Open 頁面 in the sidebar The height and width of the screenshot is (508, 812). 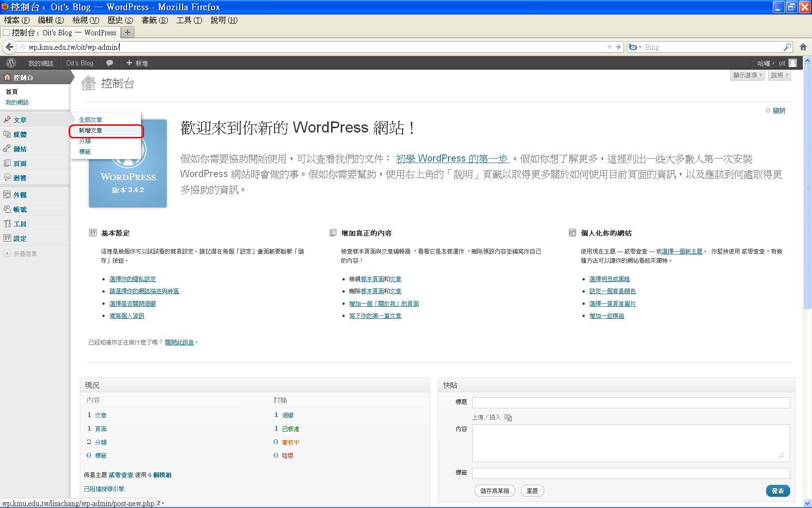click(x=35, y=163)
